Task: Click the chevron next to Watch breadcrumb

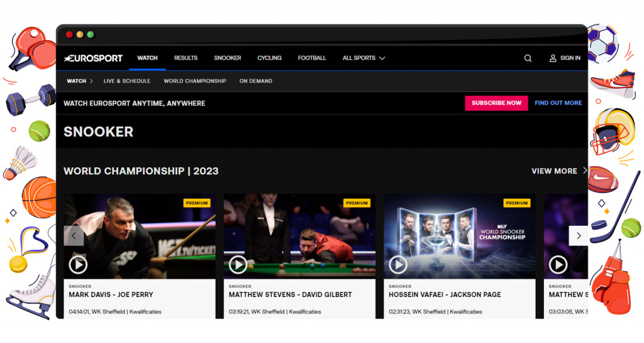Action: coord(91,81)
